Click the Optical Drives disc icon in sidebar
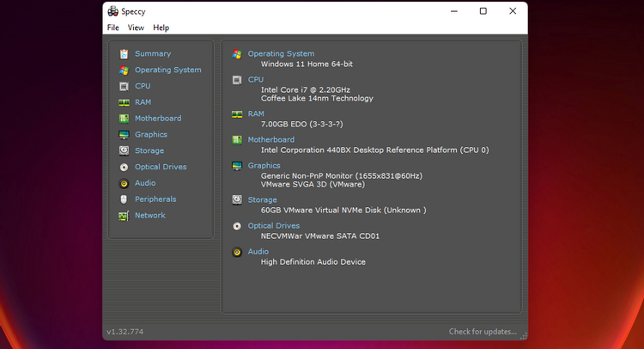 click(x=124, y=168)
